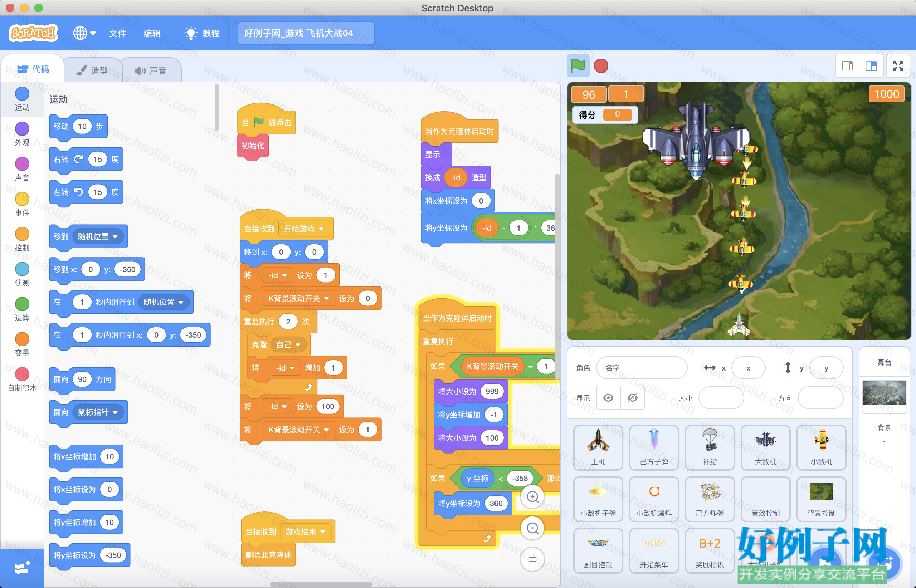Stop the project with red octagon
Image resolution: width=916 pixels, height=588 pixels.
[x=601, y=66]
